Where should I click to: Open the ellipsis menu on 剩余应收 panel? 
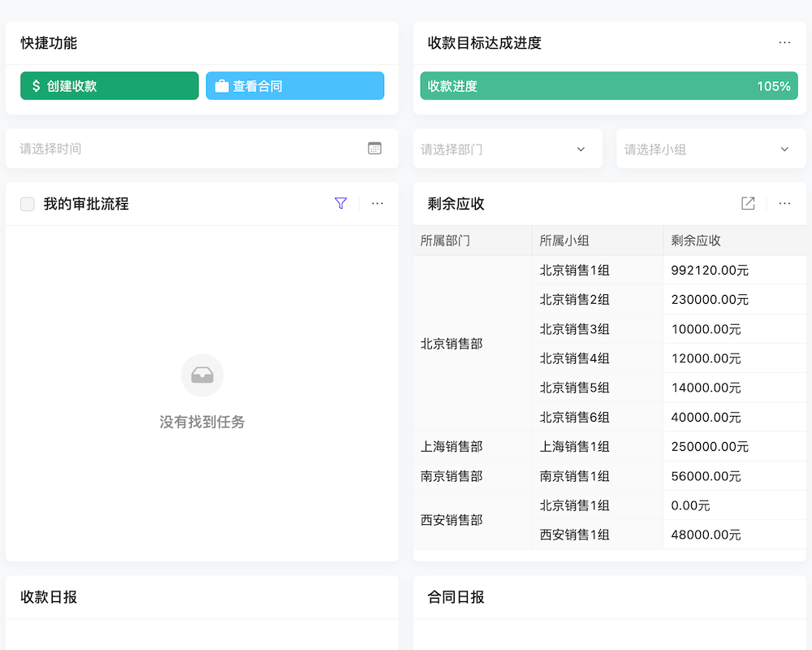pyautogui.click(x=784, y=203)
